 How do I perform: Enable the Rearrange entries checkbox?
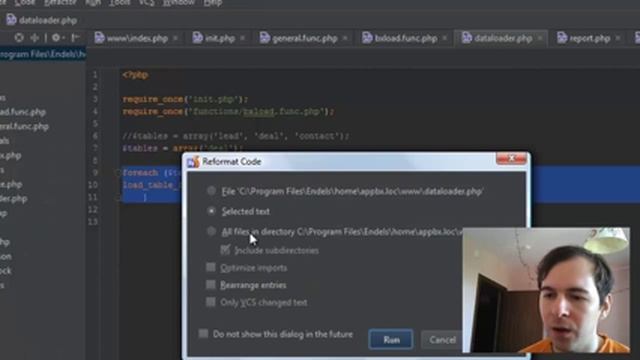tap(211, 284)
